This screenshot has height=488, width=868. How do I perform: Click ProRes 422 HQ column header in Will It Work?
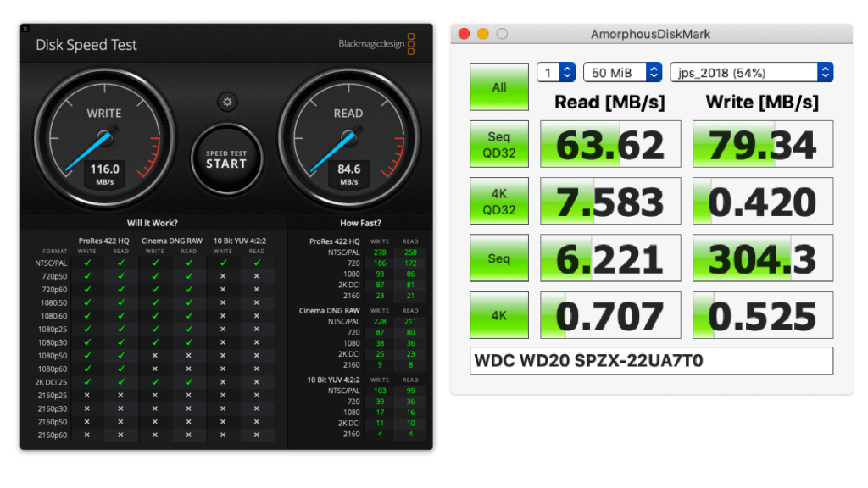point(103,241)
